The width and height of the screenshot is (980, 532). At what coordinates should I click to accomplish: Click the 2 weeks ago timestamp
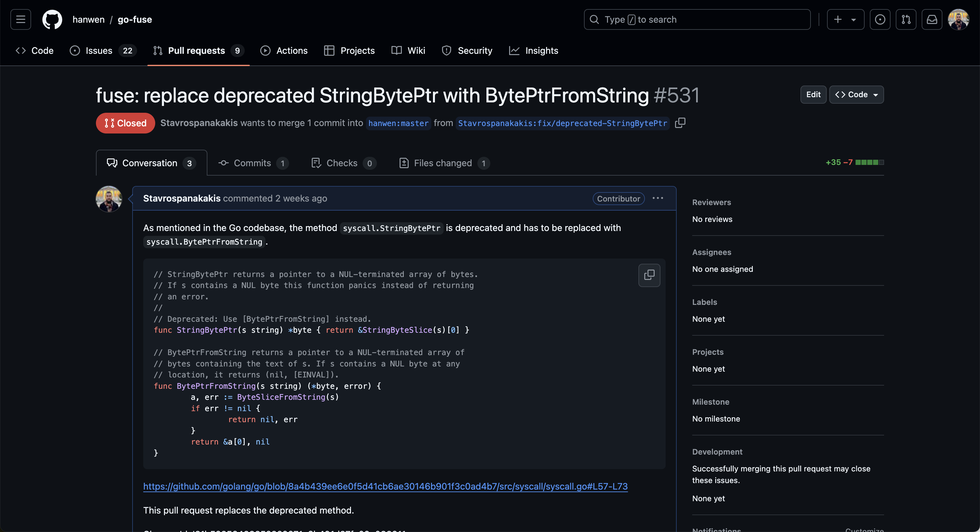tap(301, 199)
